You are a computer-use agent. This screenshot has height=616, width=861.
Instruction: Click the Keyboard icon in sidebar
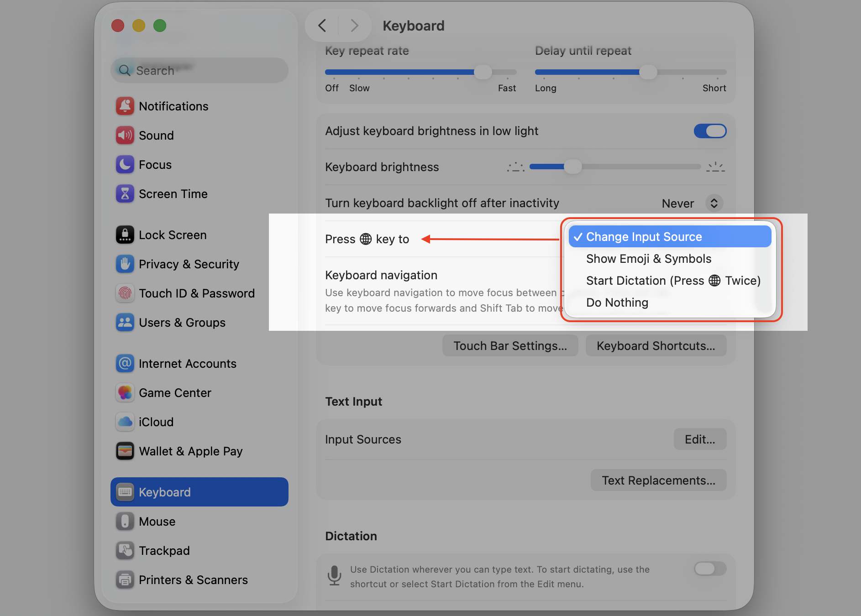tap(125, 492)
